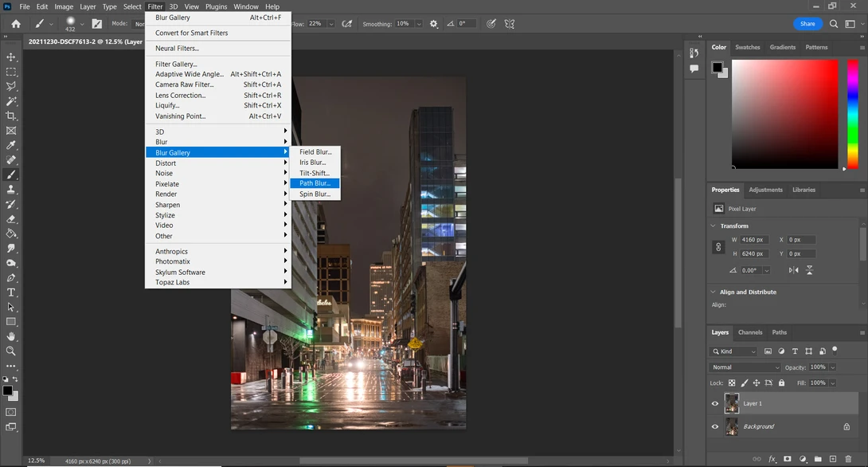Select the Paint Bucket tool

point(10,233)
